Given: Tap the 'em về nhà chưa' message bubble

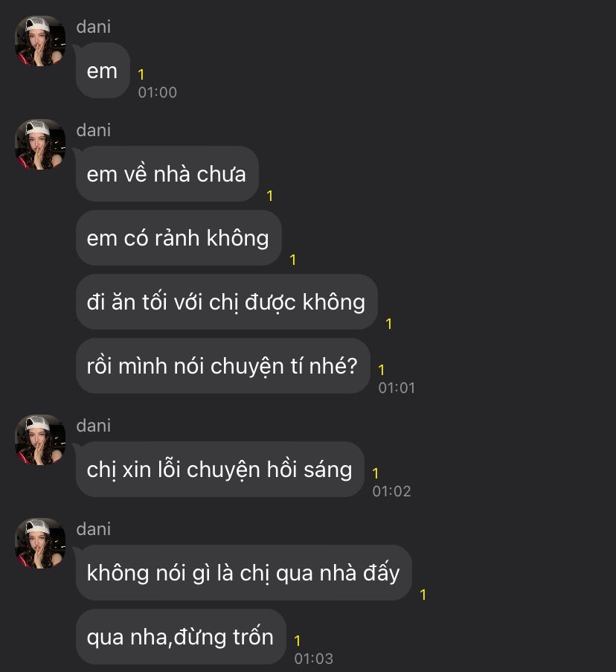Looking at the screenshot, I should coord(167,174).
